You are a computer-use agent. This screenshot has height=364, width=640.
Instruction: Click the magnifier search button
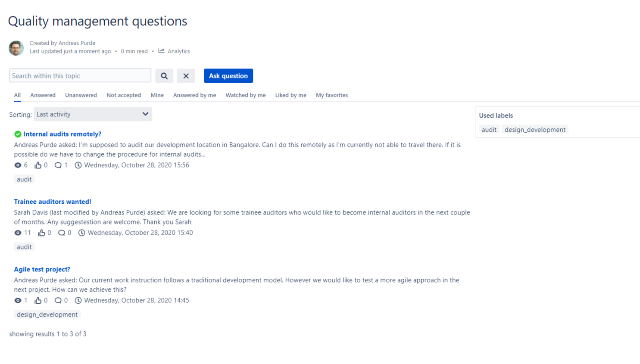(164, 76)
